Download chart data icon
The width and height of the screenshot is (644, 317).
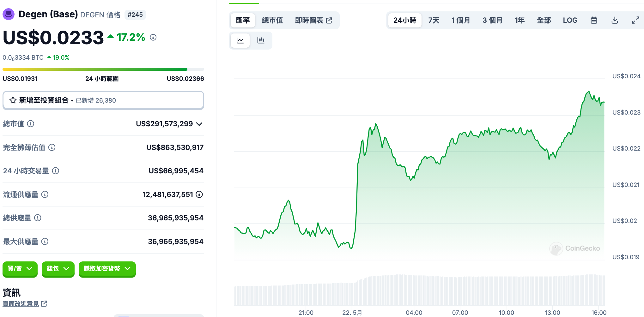pos(615,20)
